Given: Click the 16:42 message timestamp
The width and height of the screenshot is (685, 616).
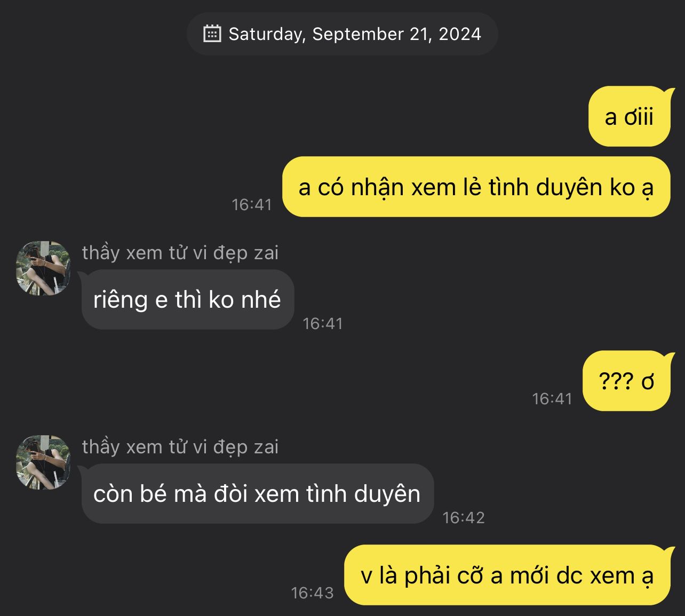Looking at the screenshot, I should pyautogui.click(x=463, y=517).
